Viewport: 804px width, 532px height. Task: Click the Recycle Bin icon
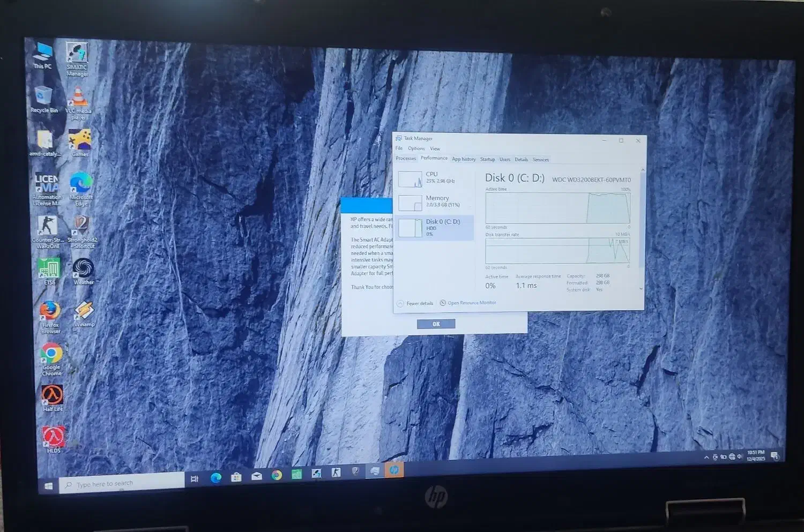click(x=43, y=98)
